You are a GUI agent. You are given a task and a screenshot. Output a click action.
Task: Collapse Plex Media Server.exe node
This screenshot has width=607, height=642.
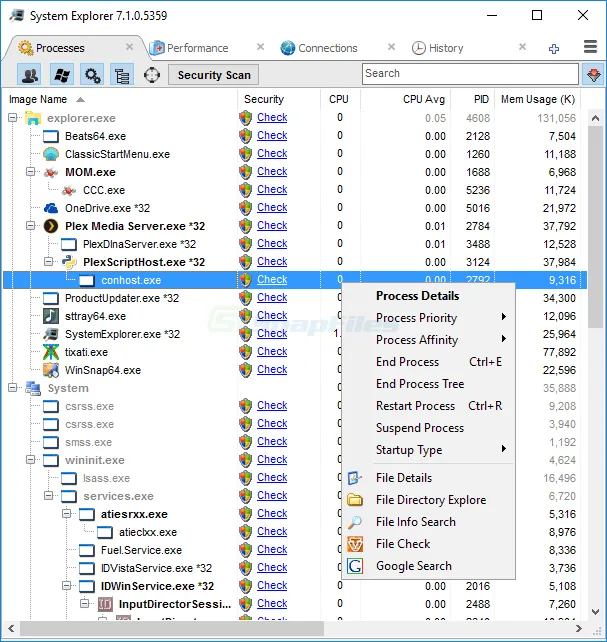coord(31,226)
